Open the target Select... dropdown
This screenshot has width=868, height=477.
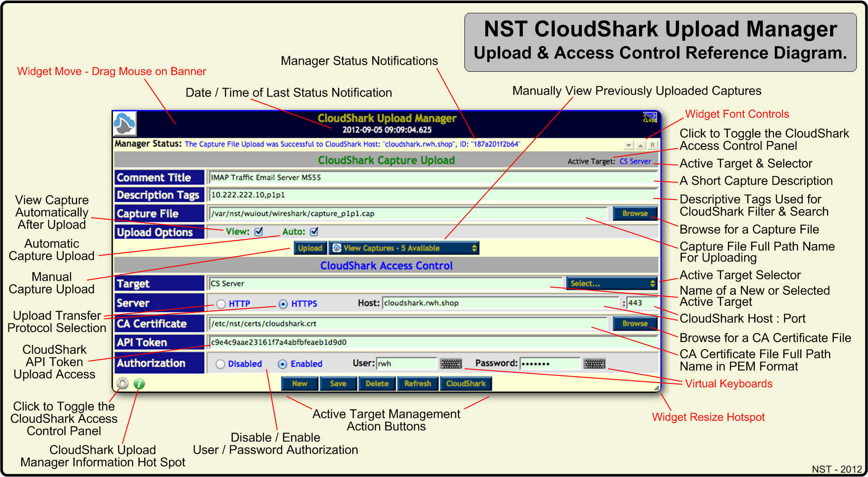pos(611,283)
